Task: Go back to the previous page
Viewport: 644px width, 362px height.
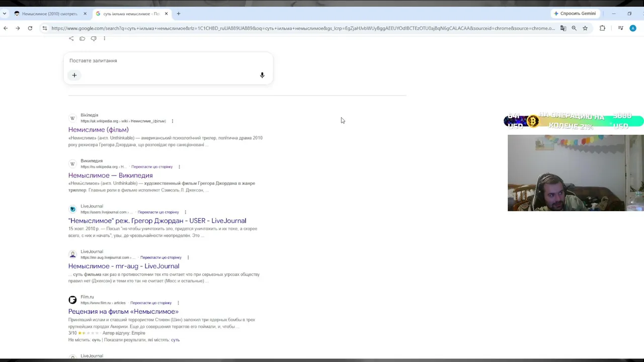Action: tap(6, 28)
